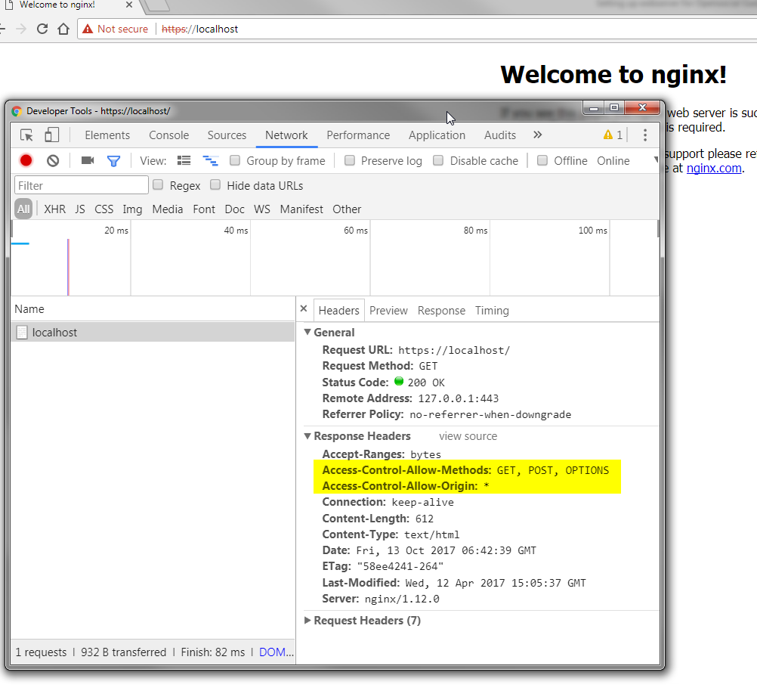The width and height of the screenshot is (757, 700).
Task: Open the Timing detail tab
Action: pos(492,311)
